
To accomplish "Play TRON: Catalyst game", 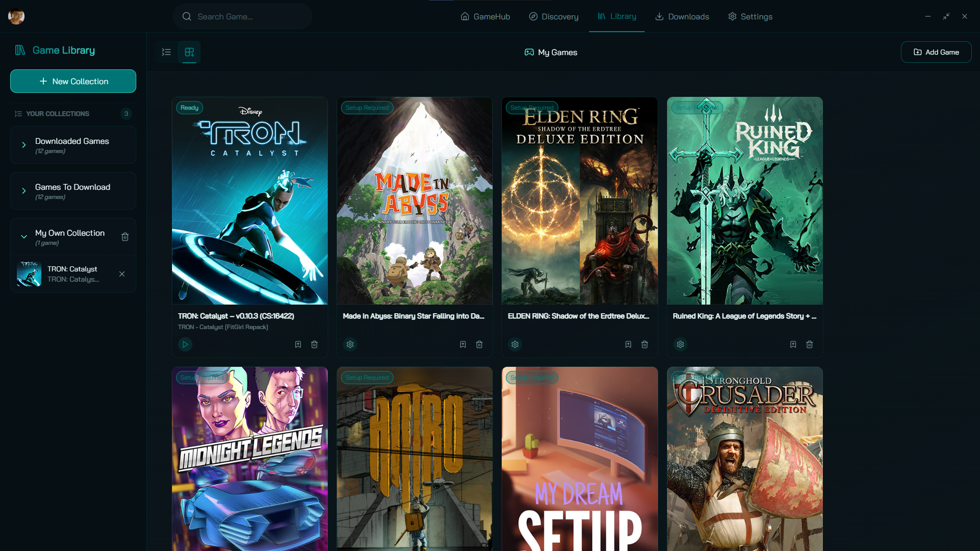I will (x=185, y=344).
